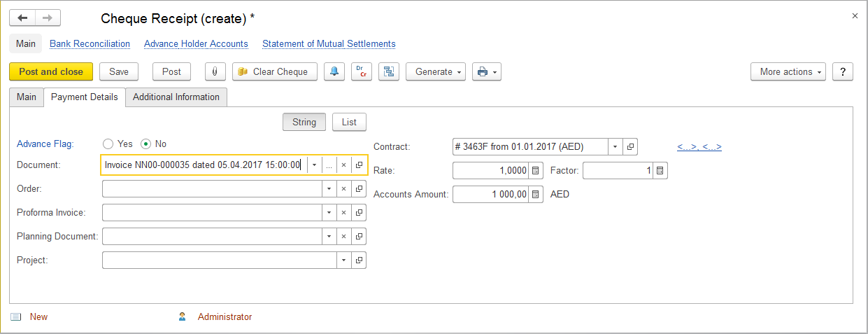Open the Bank Reconciliation section
Screen dimensions: 868x334
click(x=90, y=43)
